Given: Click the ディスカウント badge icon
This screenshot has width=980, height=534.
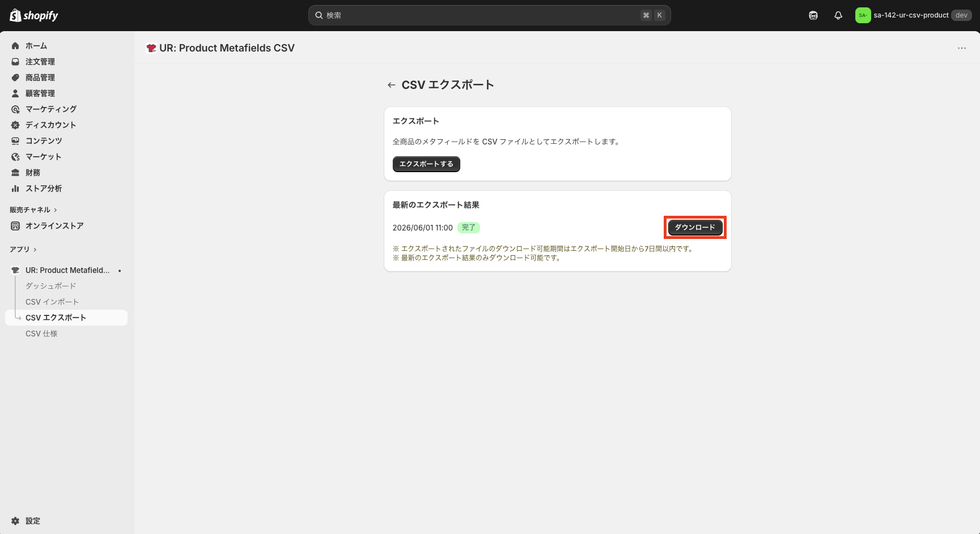Looking at the screenshot, I should (x=15, y=125).
